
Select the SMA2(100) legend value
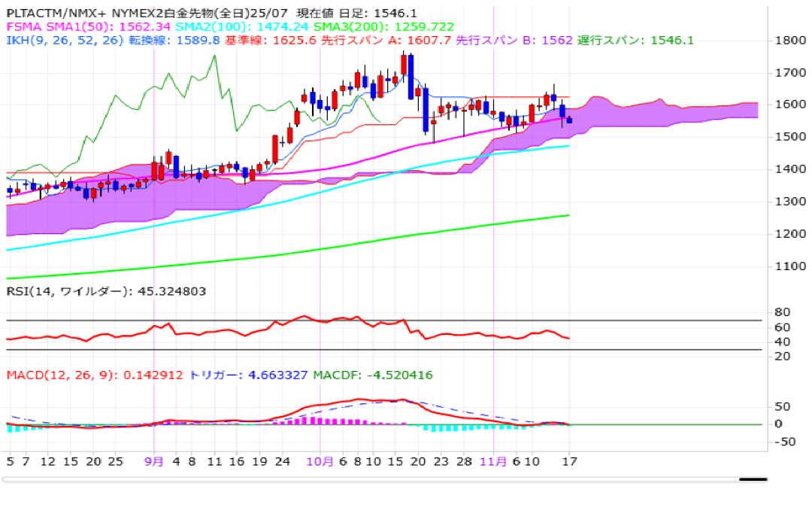(x=269, y=26)
